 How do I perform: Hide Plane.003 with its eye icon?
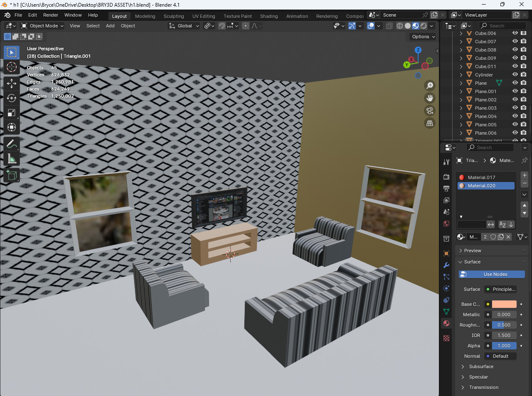[x=515, y=108]
